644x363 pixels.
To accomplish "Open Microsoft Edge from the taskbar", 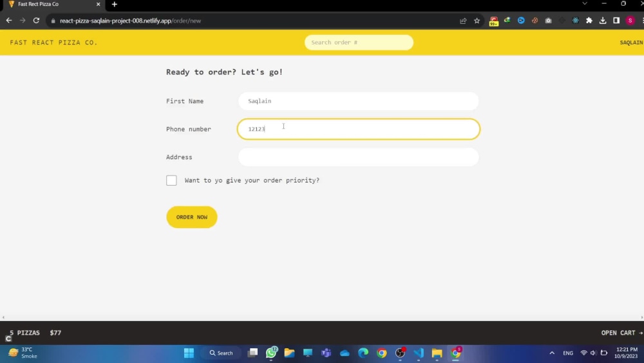I will pyautogui.click(x=363, y=353).
